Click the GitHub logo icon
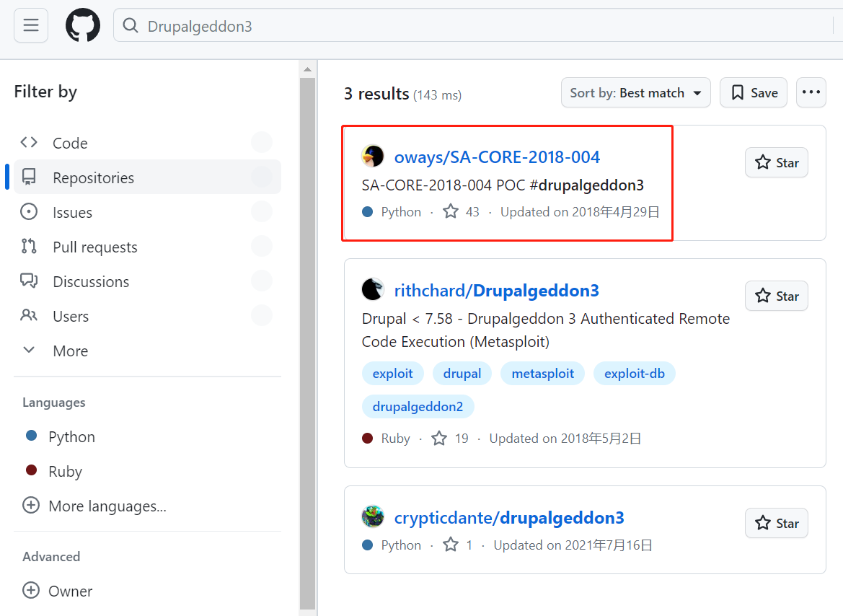843x616 pixels. click(83, 26)
